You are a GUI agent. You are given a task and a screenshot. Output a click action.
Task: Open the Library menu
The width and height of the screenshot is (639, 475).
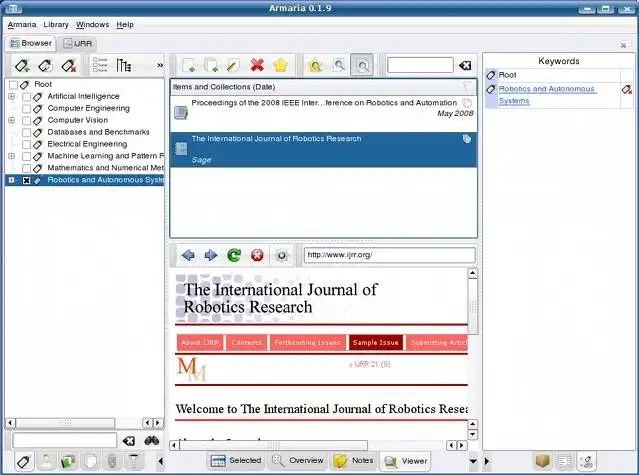(56, 24)
